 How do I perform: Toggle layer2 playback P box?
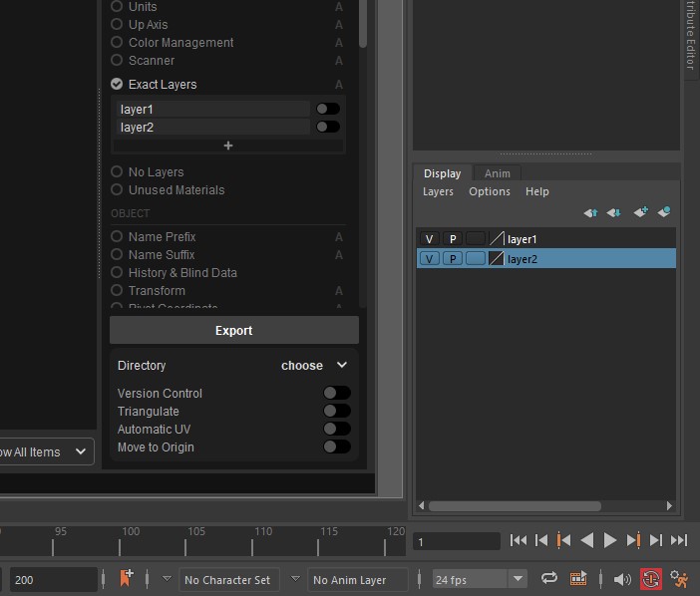453,258
